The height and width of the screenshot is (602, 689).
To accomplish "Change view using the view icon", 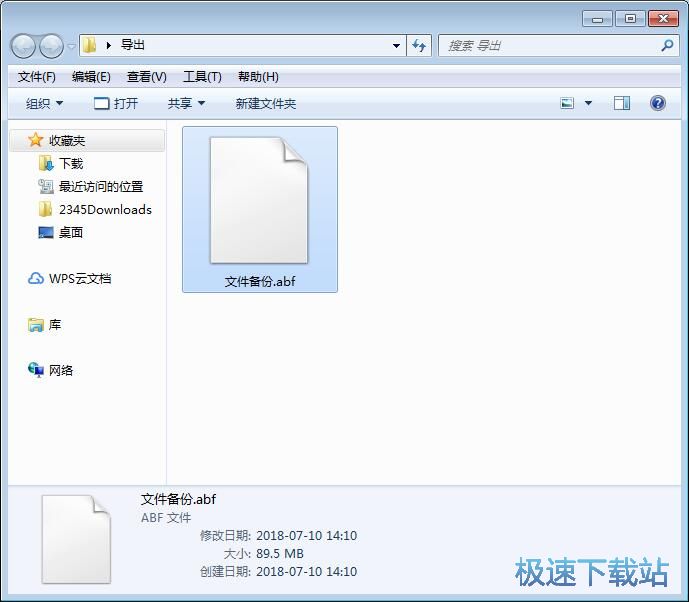I will pos(567,103).
